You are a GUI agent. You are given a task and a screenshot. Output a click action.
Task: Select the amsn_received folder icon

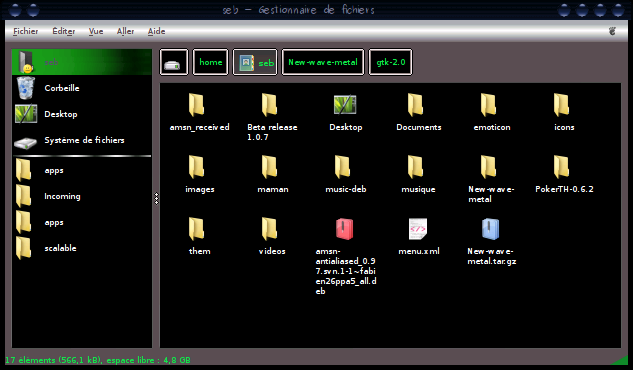(197, 105)
